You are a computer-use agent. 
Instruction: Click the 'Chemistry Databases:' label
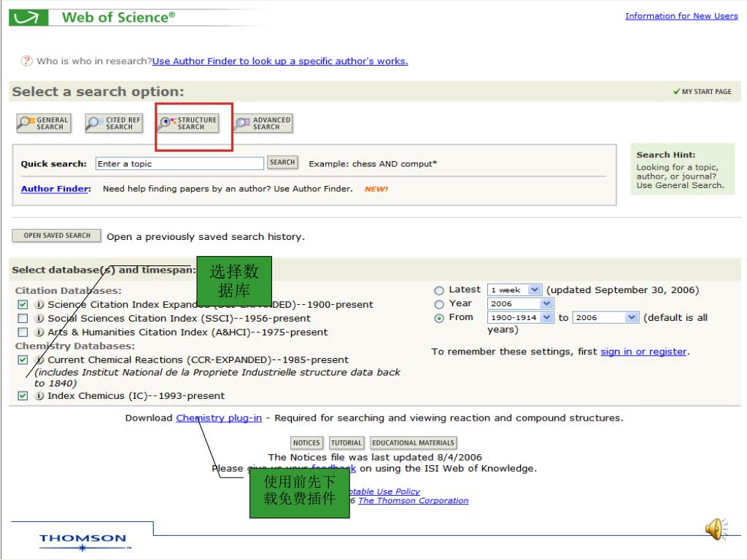pos(75,346)
